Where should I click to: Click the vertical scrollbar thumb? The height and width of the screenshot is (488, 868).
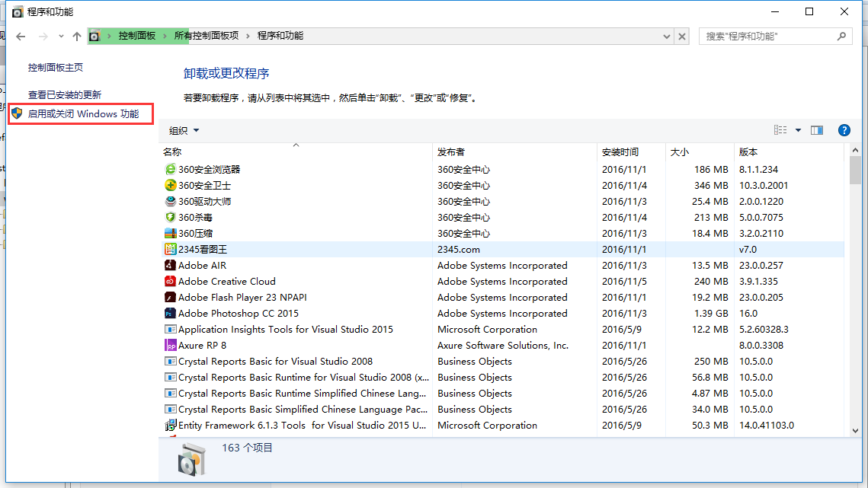pyautogui.click(x=855, y=171)
